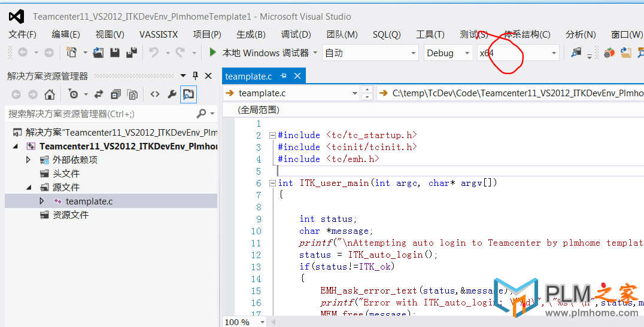Click the redo toolbar icon
This screenshot has width=644, height=327.
180,53
